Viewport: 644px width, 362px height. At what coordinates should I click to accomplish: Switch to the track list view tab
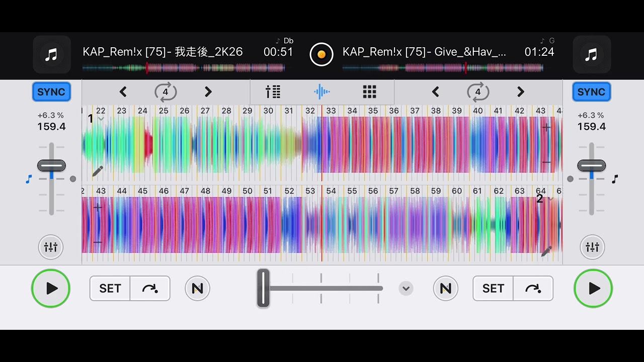[x=273, y=92]
